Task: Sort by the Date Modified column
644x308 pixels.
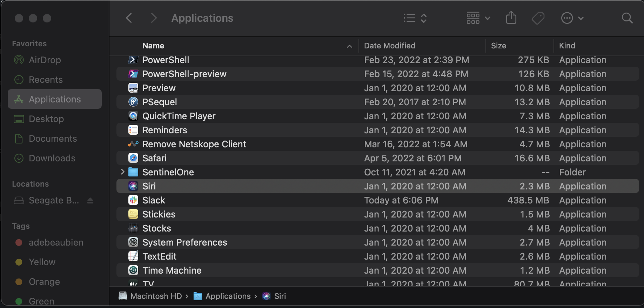Action: tap(390, 46)
